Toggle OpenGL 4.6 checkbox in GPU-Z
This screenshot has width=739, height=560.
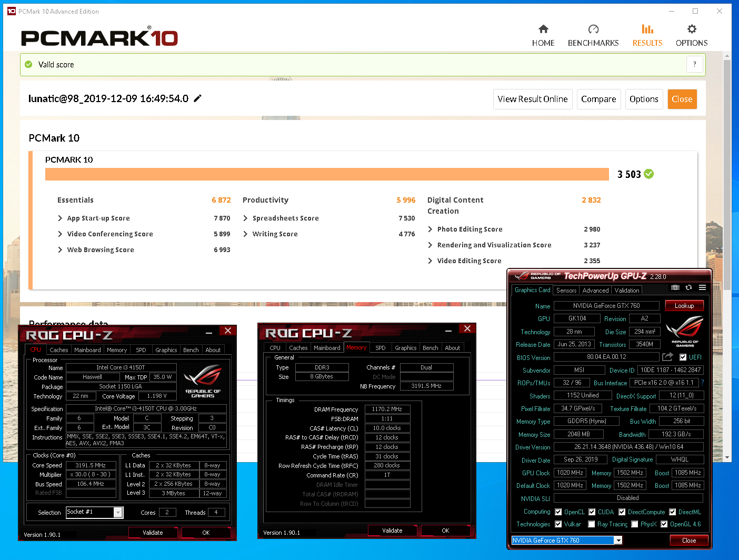pos(664,524)
